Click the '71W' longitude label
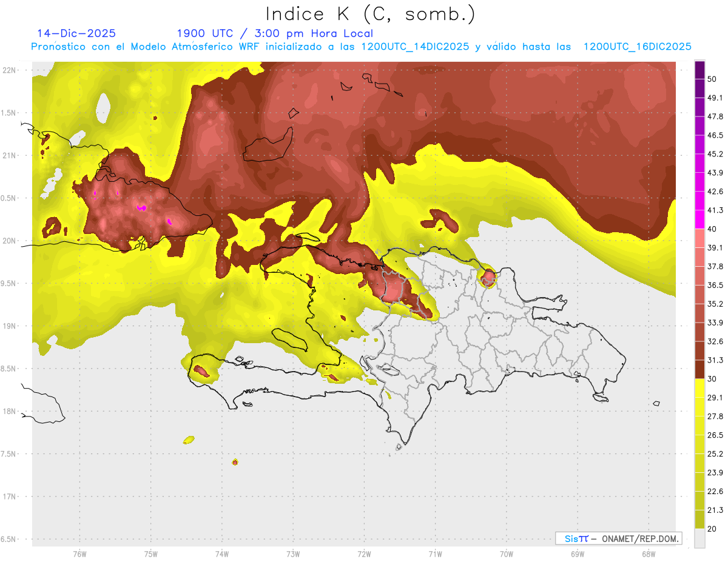Image resolution: width=728 pixels, height=562 pixels. click(435, 554)
